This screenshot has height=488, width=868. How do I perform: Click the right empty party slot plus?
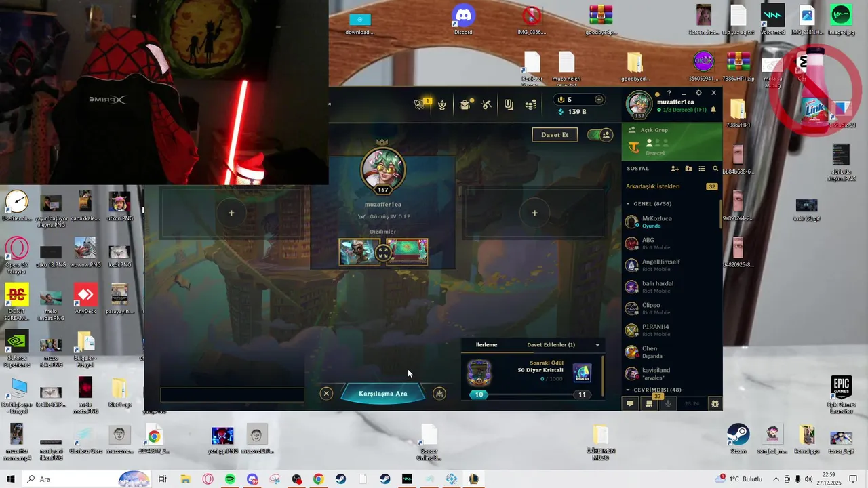tap(534, 213)
